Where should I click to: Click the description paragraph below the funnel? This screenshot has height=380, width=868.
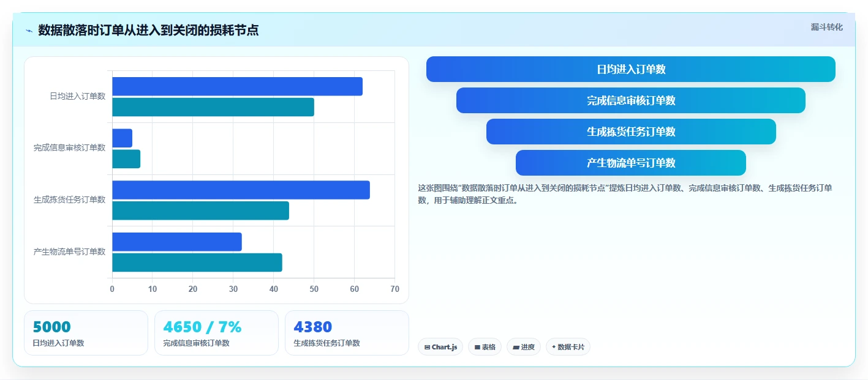(x=625, y=194)
